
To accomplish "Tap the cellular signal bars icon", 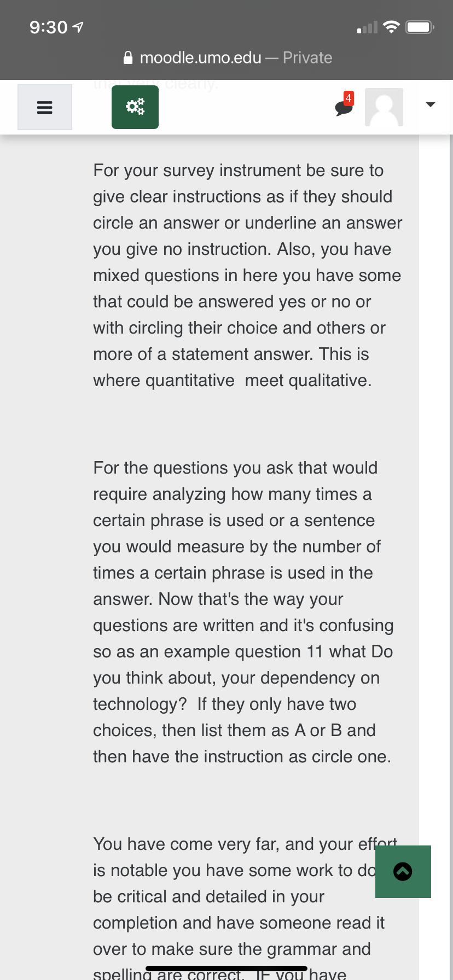I will [x=367, y=27].
